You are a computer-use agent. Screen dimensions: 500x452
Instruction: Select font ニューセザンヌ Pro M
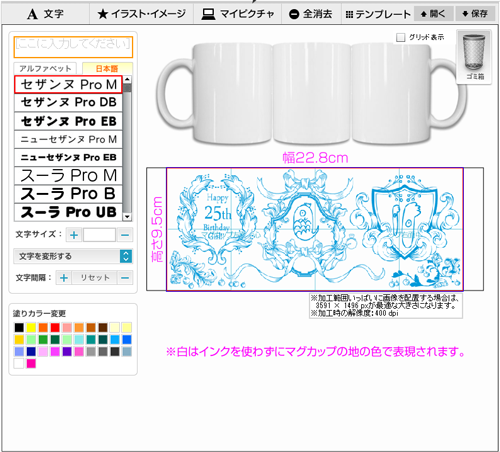(68, 139)
